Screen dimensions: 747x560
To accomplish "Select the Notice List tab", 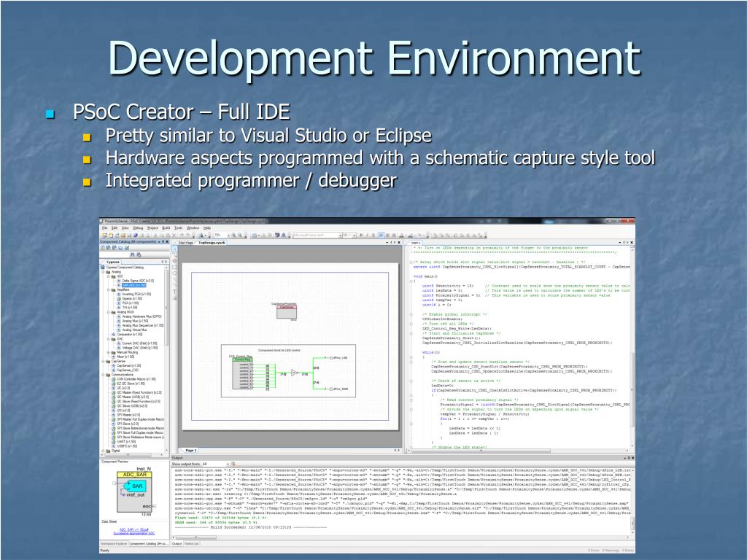I will tap(192, 543).
